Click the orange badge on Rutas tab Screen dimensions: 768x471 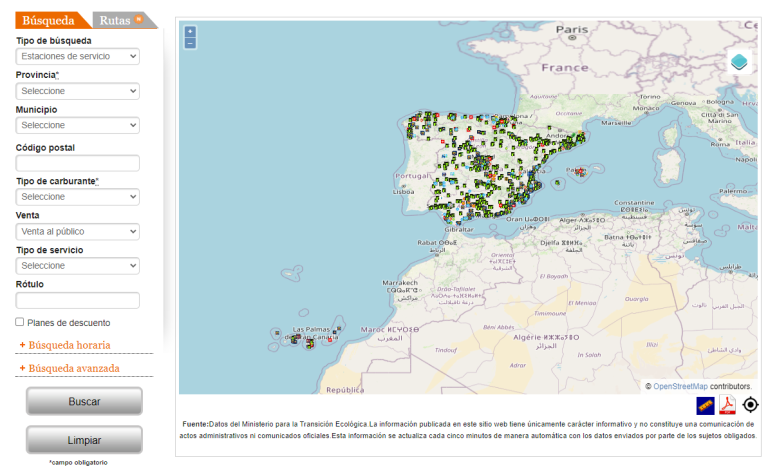139,19
